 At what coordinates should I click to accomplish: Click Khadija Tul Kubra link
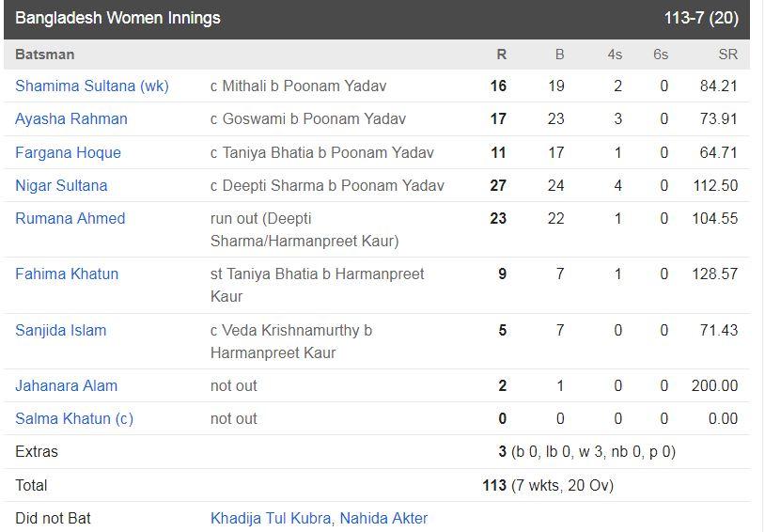(x=271, y=518)
